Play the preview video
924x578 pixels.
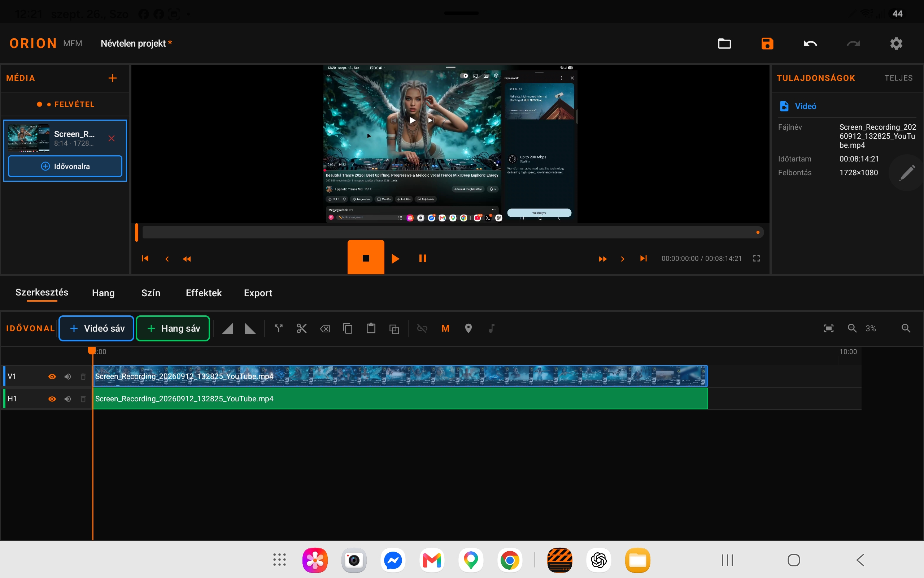[x=396, y=259]
